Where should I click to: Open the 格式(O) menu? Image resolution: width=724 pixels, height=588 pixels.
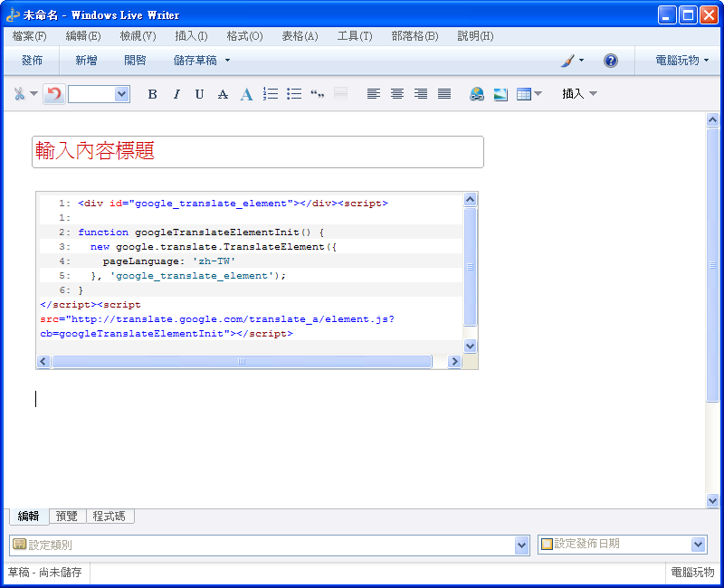244,36
